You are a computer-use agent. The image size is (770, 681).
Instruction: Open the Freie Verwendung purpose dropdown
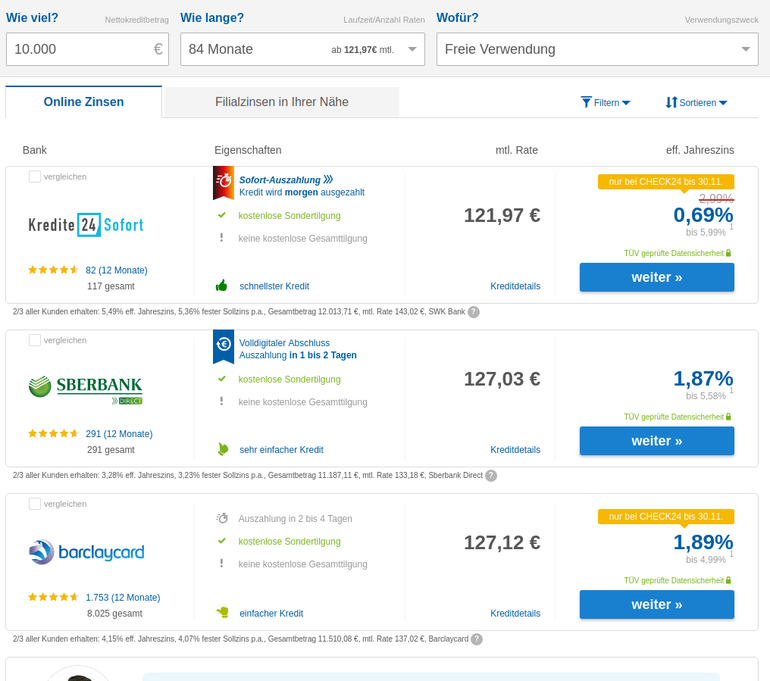597,49
